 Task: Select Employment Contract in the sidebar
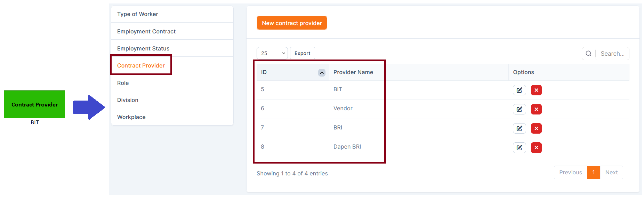146,32
